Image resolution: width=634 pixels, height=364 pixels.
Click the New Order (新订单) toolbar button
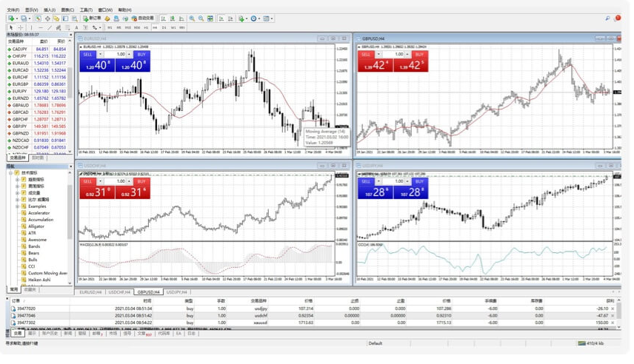tap(92, 18)
